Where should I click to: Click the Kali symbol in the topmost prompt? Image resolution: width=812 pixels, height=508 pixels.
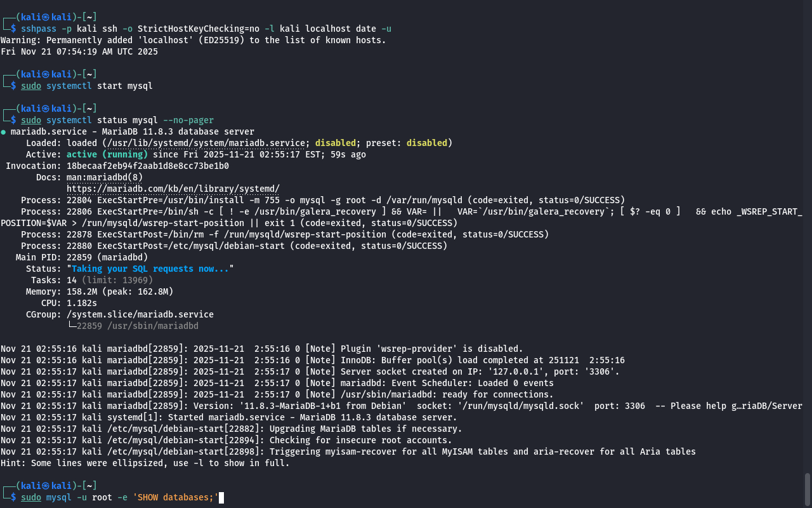click(46, 17)
